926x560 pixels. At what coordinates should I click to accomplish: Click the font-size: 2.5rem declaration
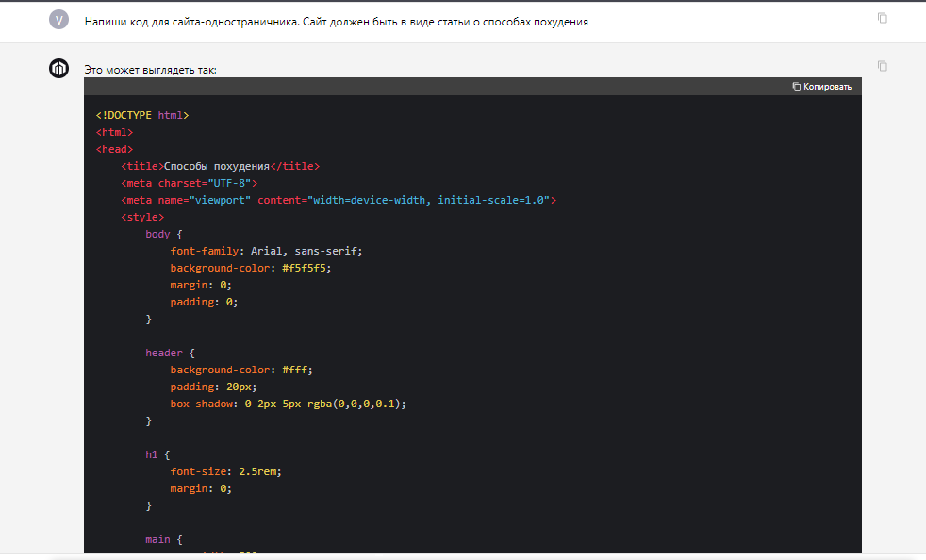[x=225, y=471]
